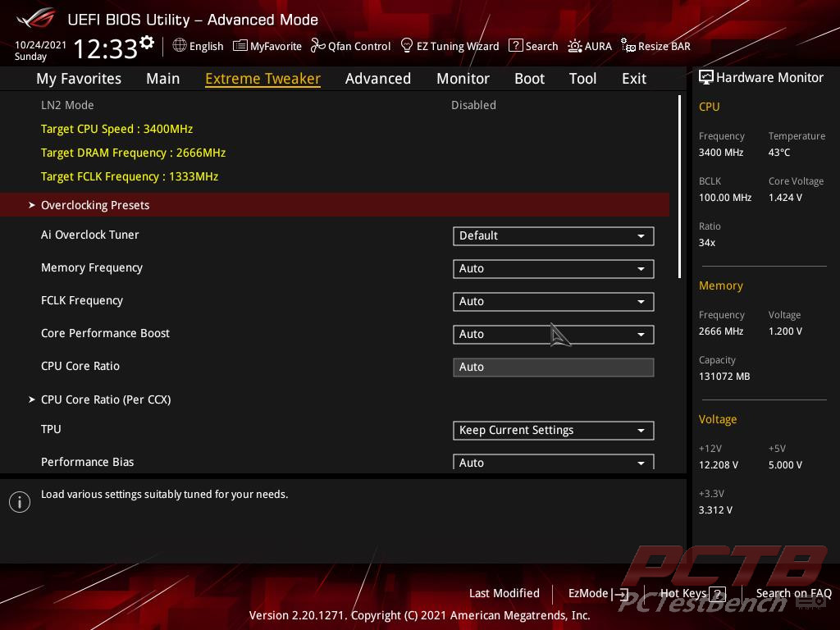The image size is (840, 630).
Task: Switch to My Favorites tab
Action: pyautogui.click(x=79, y=79)
